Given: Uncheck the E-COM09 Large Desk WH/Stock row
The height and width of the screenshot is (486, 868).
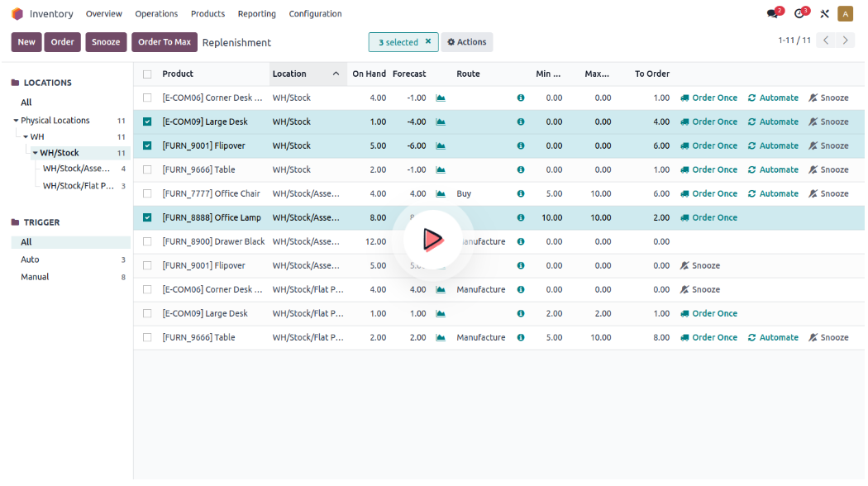Looking at the screenshot, I should 147,121.
